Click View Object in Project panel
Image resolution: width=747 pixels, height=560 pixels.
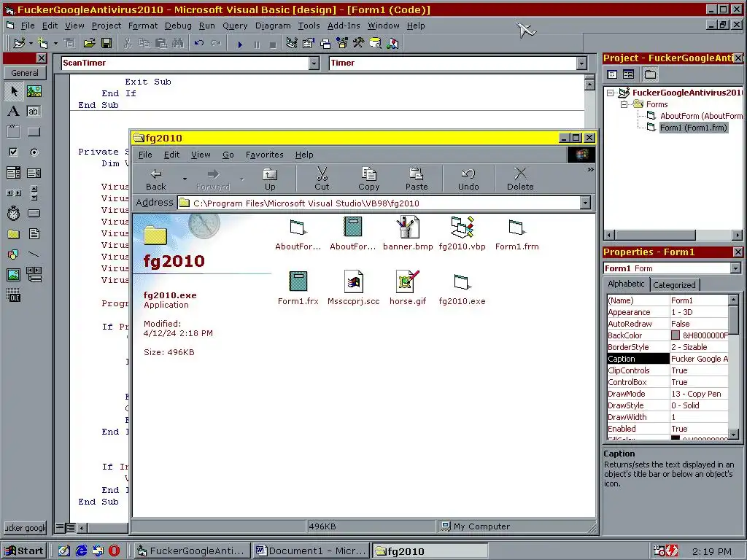pyautogui.click(x=628, y=74)
